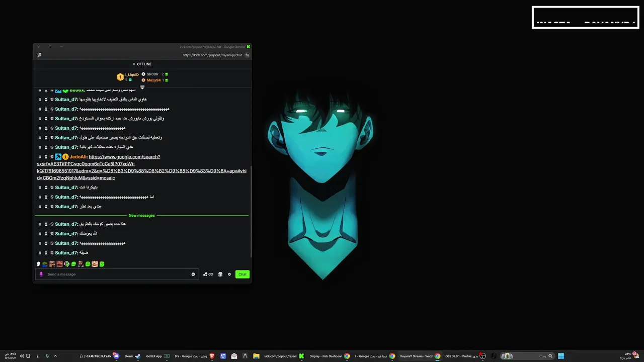Ban user on الله يعوضك message shield
The width and height of the screenshot is (644, 362).
[x=52, y=234]
